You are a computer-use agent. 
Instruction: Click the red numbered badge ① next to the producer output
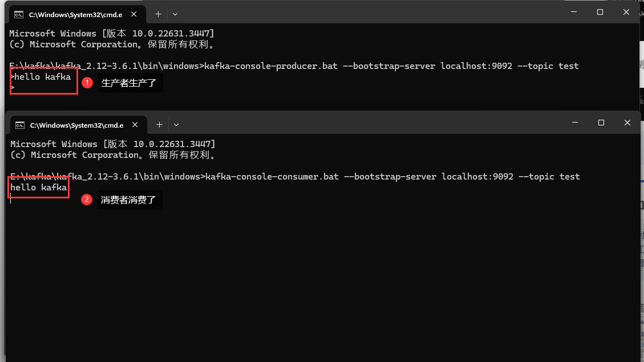point(87,82)
